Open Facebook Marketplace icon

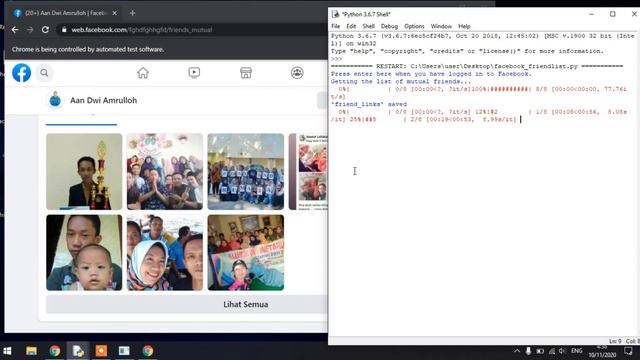(x=246, y=73)
